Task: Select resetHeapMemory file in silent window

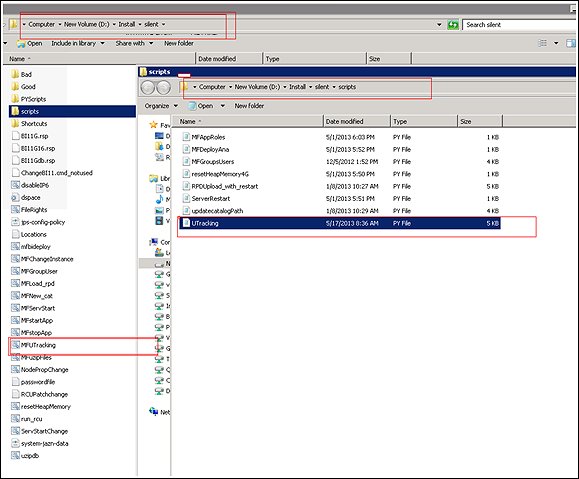Action: tap(41, 407)
